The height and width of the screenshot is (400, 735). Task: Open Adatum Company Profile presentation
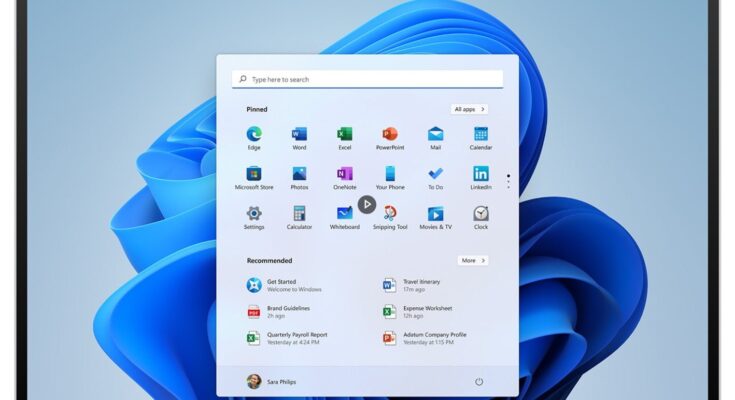coord(424,338)
